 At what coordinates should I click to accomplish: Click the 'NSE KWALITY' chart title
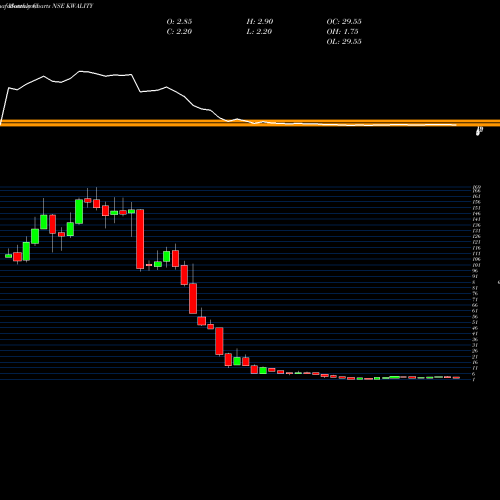pyautogui.click(x=73, y=6)
